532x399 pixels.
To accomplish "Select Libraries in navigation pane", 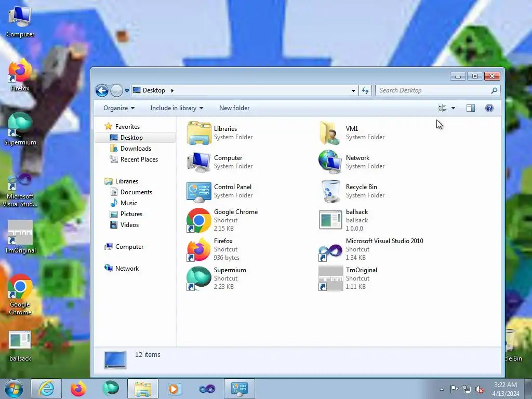I will coord(127,181).
